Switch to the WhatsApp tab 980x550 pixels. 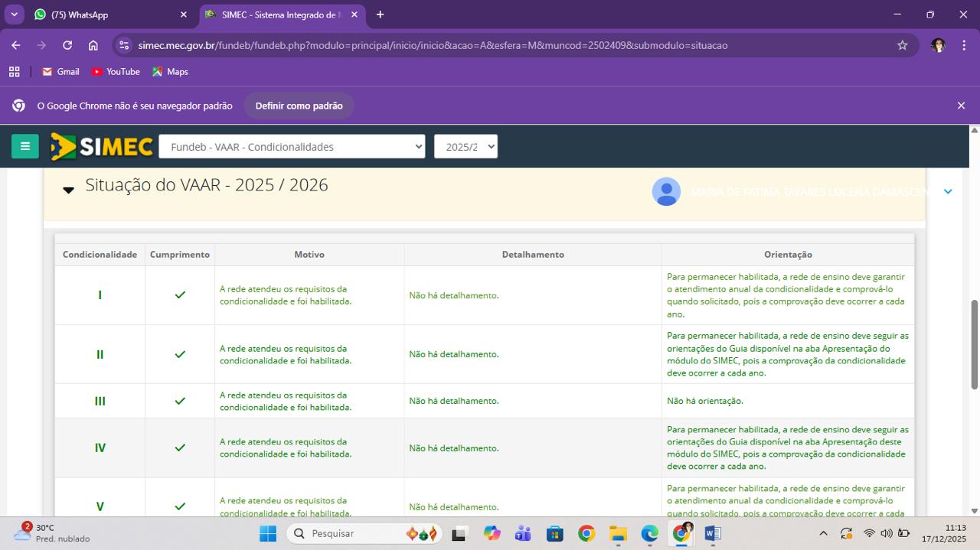[x=109, y=15]
